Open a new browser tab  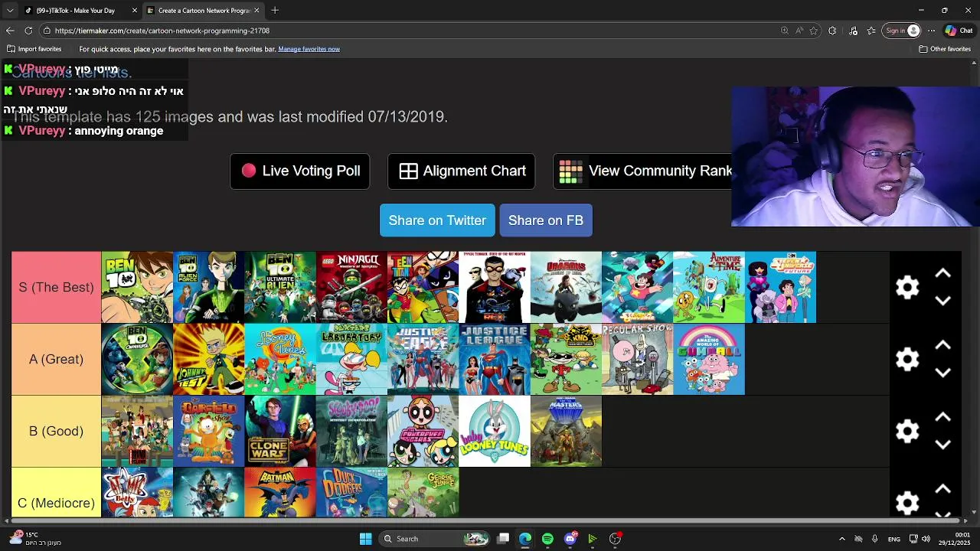point(275,11)
